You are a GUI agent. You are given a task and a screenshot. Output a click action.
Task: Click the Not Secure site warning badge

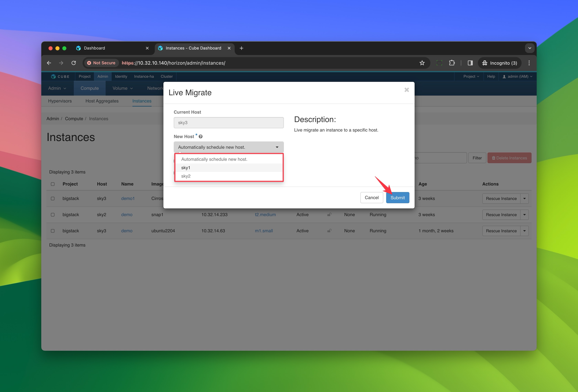coord(101,63)
